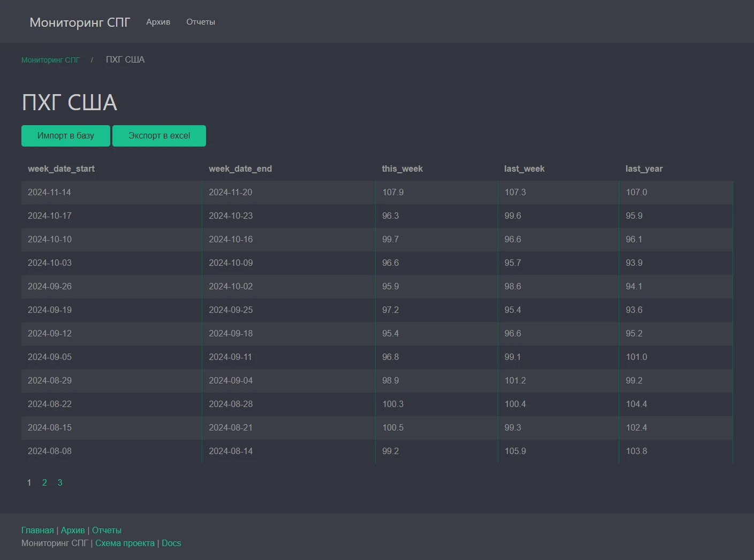Viewport: 754px width, 560px height.
Task: Open the Отчеты menu in navbar
Action: coord(201,22)
